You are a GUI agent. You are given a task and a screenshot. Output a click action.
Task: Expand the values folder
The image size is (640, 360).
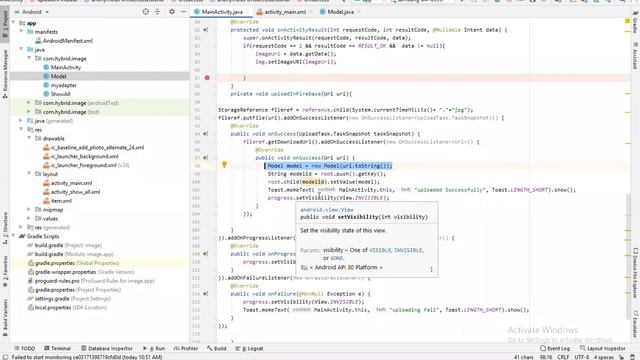(x=29, y=219)
